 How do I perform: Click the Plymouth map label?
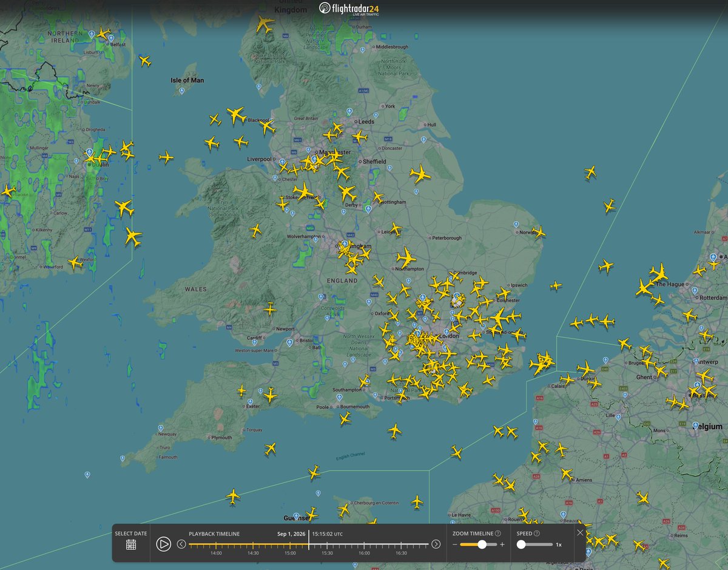pyautogui.click(x=221, y=438)
